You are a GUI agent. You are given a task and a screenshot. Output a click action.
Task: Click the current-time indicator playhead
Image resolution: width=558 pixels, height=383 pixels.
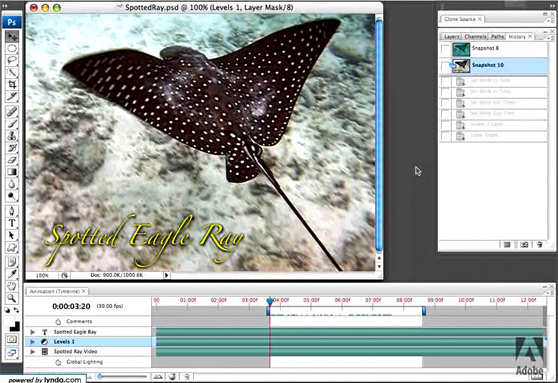coord(270,301)
